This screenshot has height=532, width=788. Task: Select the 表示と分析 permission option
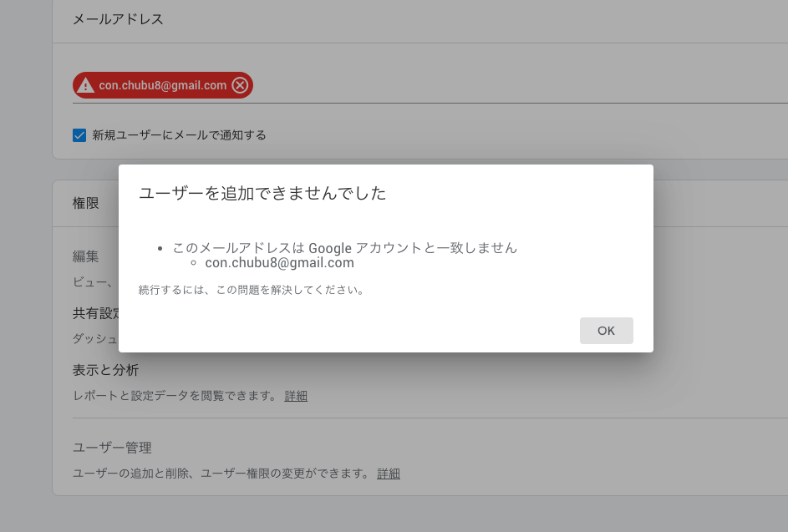[106, 370]
